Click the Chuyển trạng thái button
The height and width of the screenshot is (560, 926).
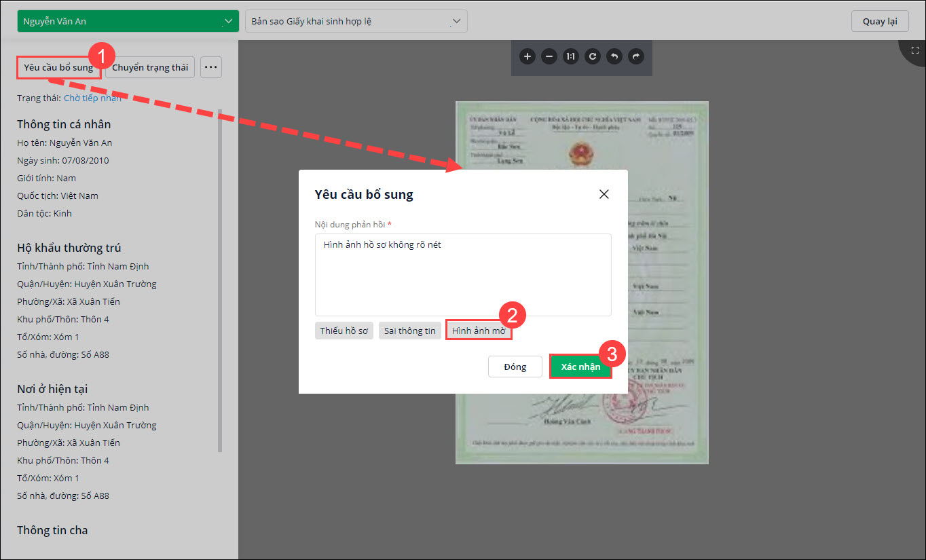coord(150,67)
